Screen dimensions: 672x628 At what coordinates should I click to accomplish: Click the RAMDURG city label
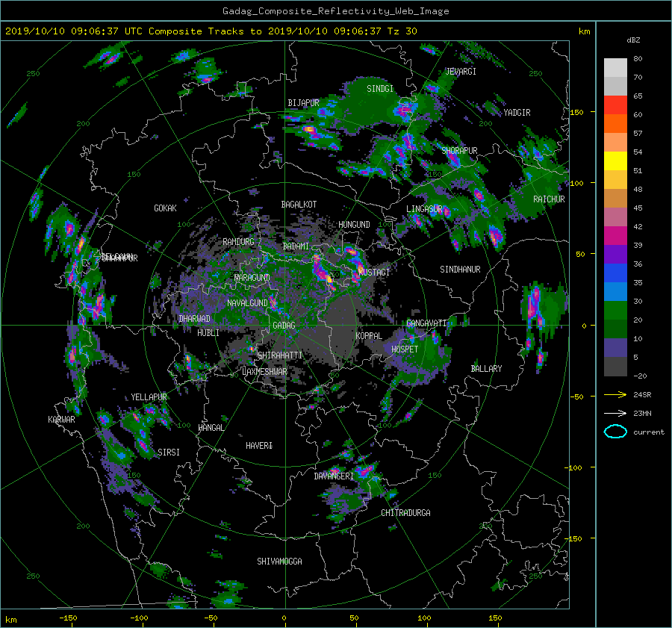click(x=238, y=242)
